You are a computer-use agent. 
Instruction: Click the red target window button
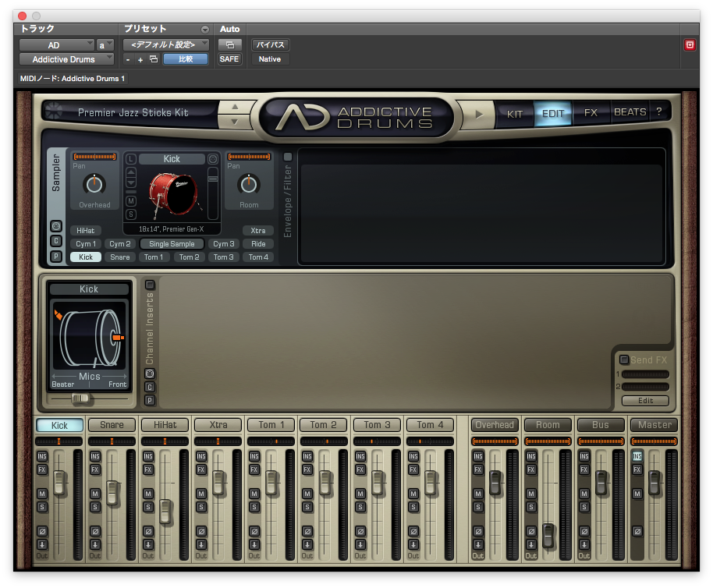690,44
